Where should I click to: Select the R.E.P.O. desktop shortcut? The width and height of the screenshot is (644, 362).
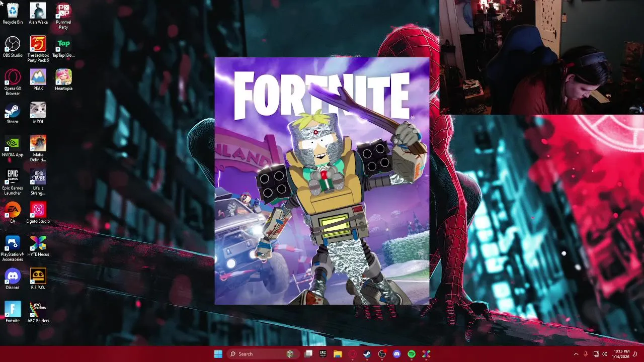point(38,279)
